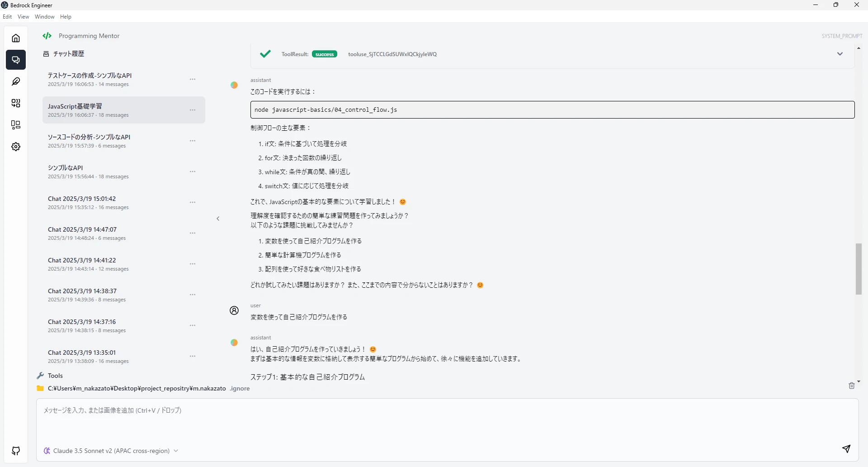Image resolution: width=868 pixels, height=467 pixels.
Task: Open the Claude 3.5 Sonnet v2 model dropdown
Action: (x=111, y=451)
